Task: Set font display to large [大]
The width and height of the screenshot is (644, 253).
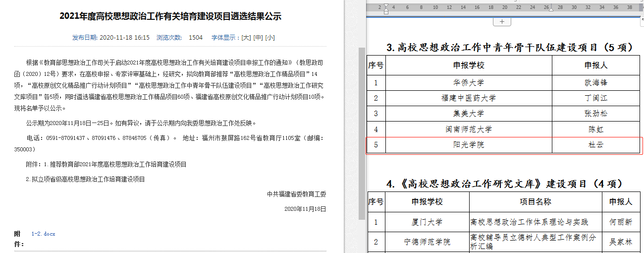Action: click(x=246, y=38)
